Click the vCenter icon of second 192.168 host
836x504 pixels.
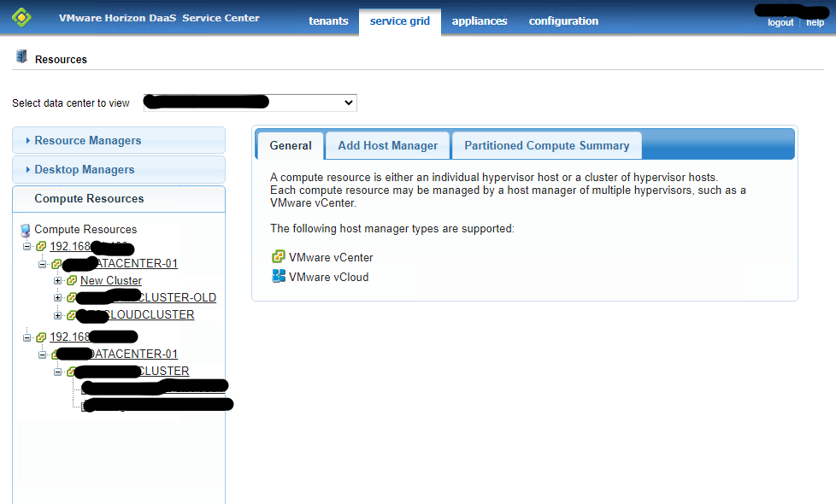click(41, 337)
